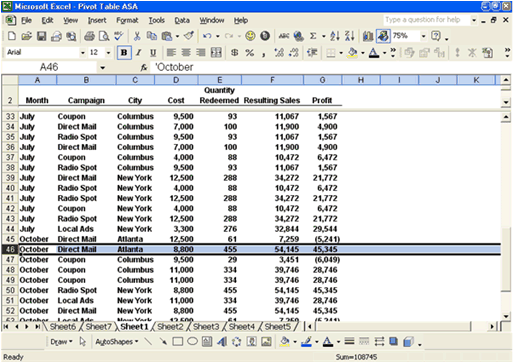
Task: Select the Rectangle drawing tool
Action: [178, 341]
